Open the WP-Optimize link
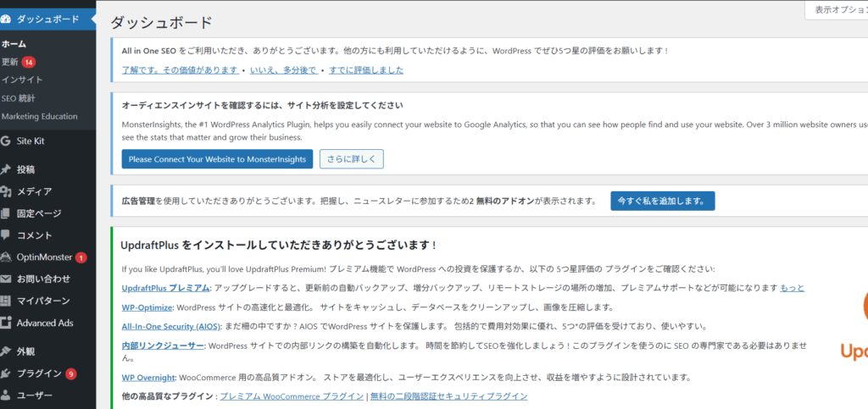 click(x=147, y=307)
